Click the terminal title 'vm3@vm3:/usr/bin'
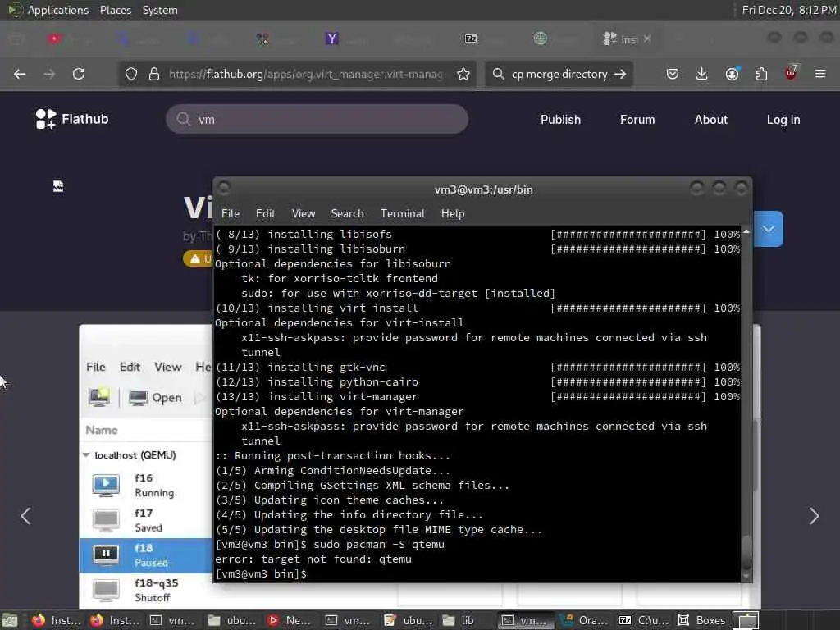Image resolution: width=840 pixels, height=630 pixels. coord(483,189)
